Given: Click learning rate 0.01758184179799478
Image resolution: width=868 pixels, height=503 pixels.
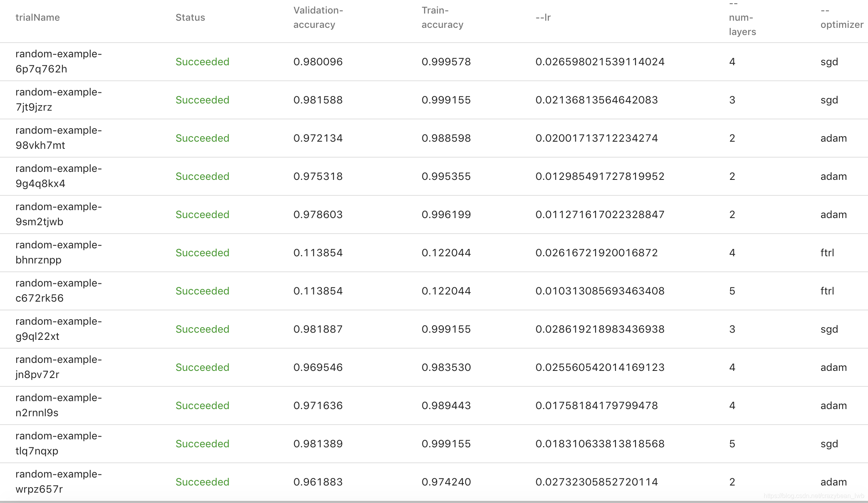Looking at the screenshot, I should click(x=597, y=406).
